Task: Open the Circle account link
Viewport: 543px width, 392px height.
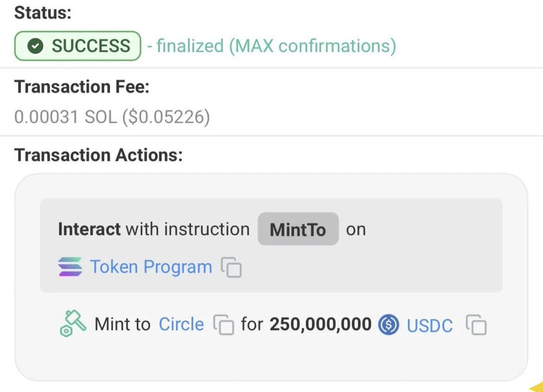Action: point(181,324)
